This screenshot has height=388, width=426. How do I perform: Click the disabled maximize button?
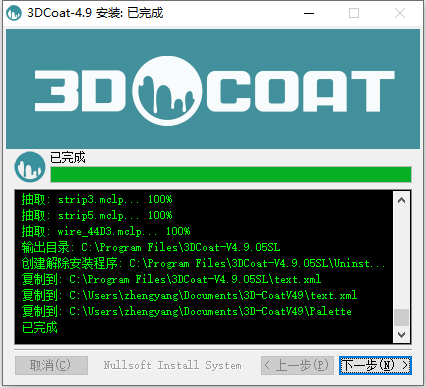pos(354,13)
